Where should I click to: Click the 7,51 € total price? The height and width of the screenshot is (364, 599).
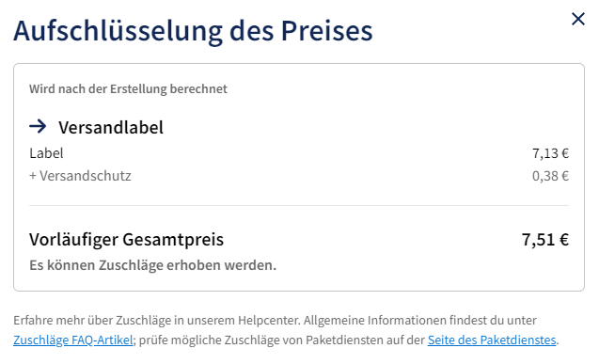coord(545,240)
